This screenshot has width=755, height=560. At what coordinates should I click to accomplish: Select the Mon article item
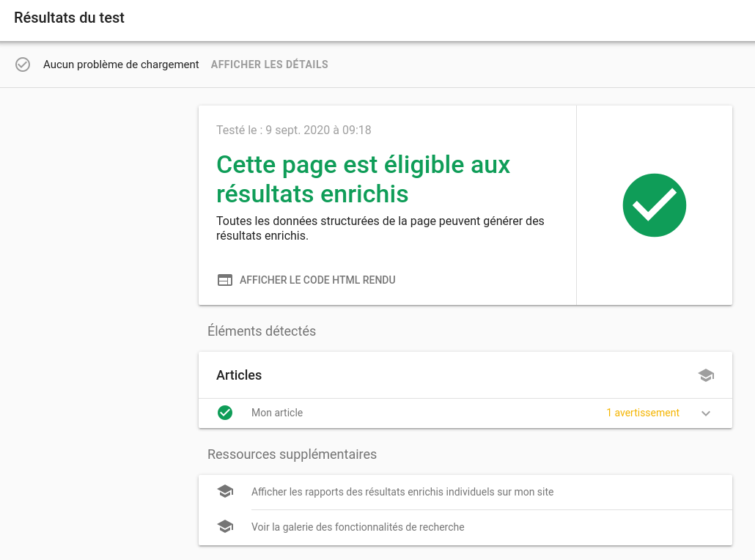coord(277,413)
